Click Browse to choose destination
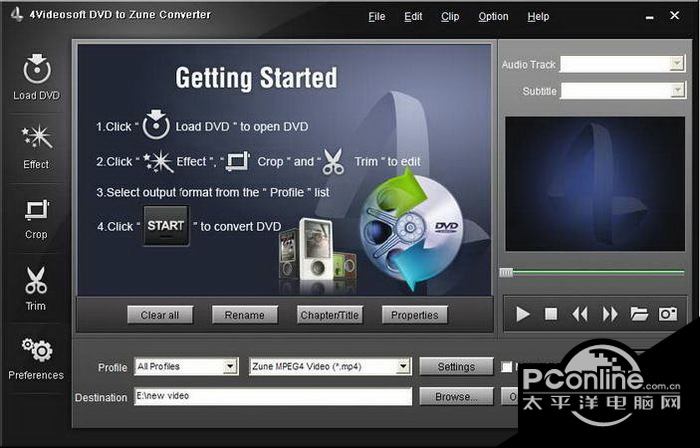Image resolution: width=700 pixels, height=448 pixels. click(456, 397)
